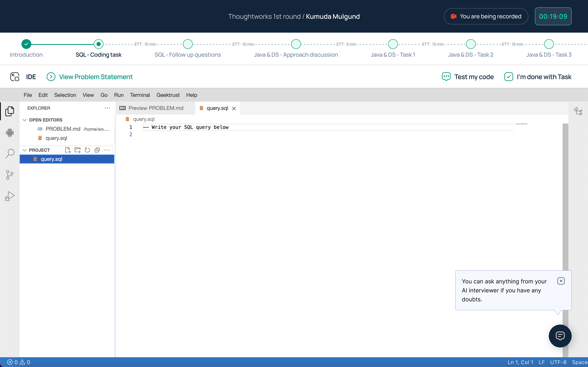Collapse the PROJECT section
Screen dimensions: 588x367
click(24, 150)
